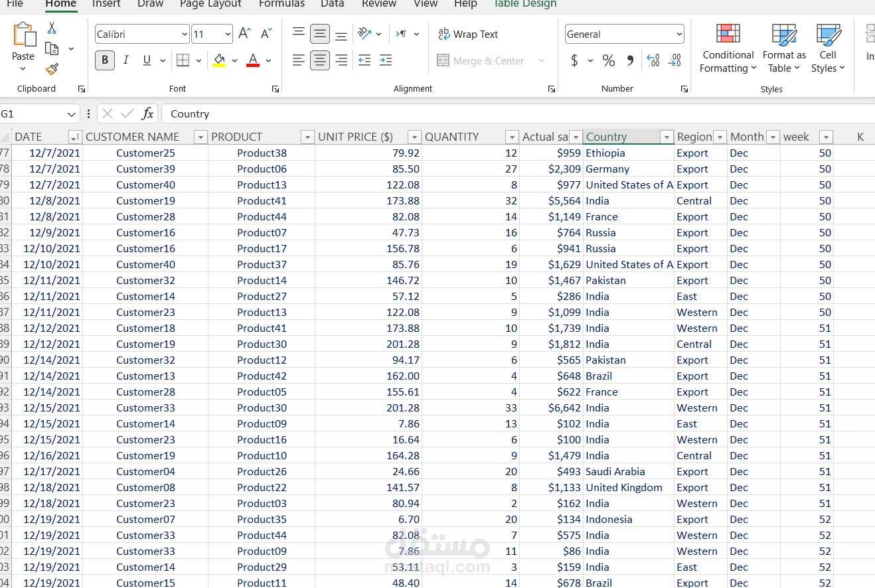This screenshot has width=875, height=588.
Task: Toggle Bold formatting
Action: click(104, 60)
